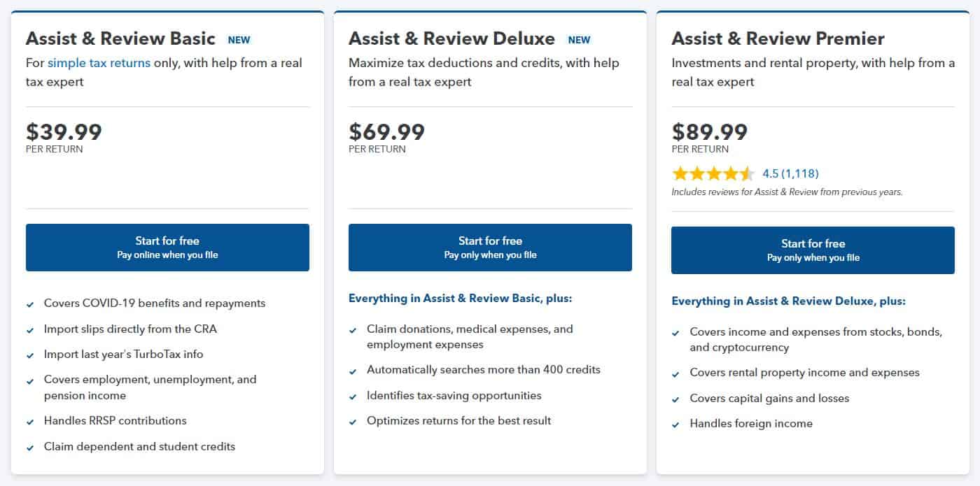
Task: Click the NEW badge on Deluxe plan
Action: (x=579, y=40)
